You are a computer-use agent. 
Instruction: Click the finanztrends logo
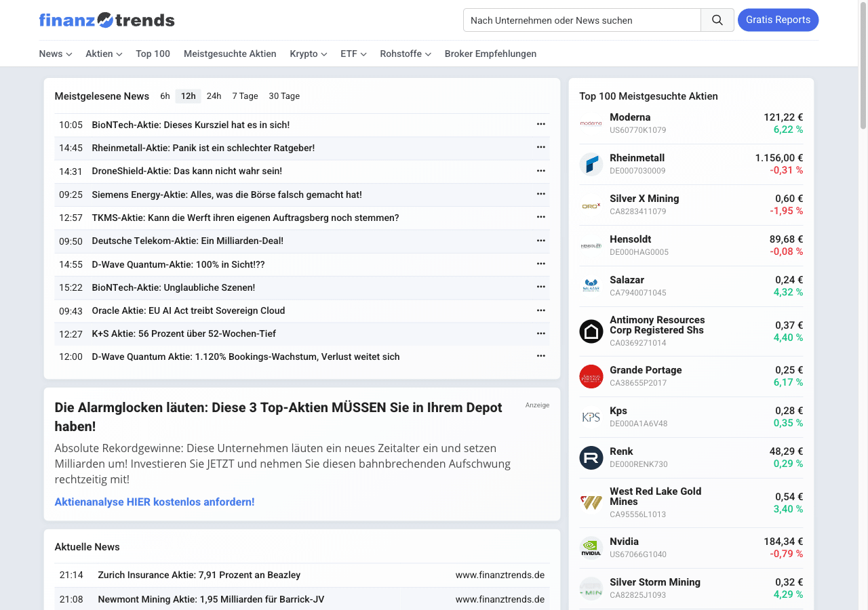[x=106, y=20]
